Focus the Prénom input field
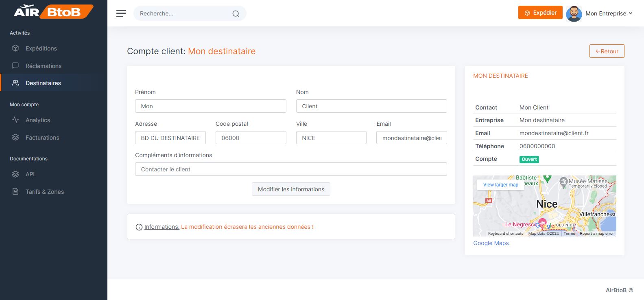Screen dimensions: 644x300 tap(210, 106)
